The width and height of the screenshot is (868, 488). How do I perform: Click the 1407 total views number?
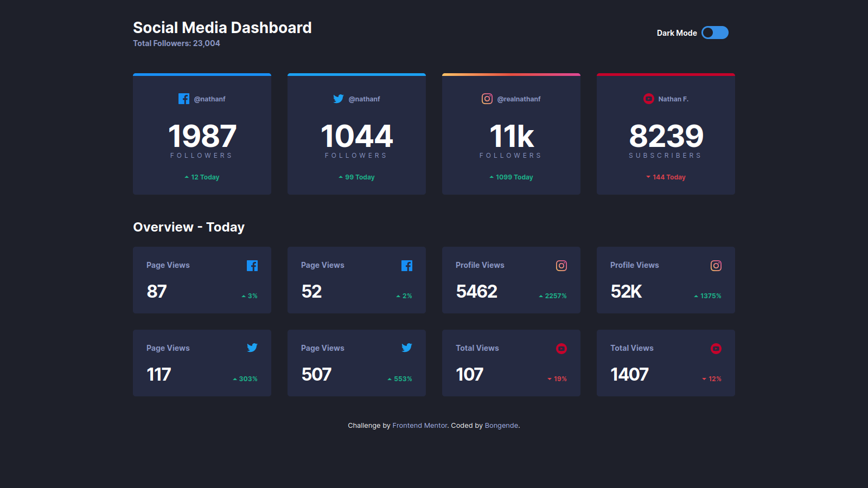[x=629, y=375]
